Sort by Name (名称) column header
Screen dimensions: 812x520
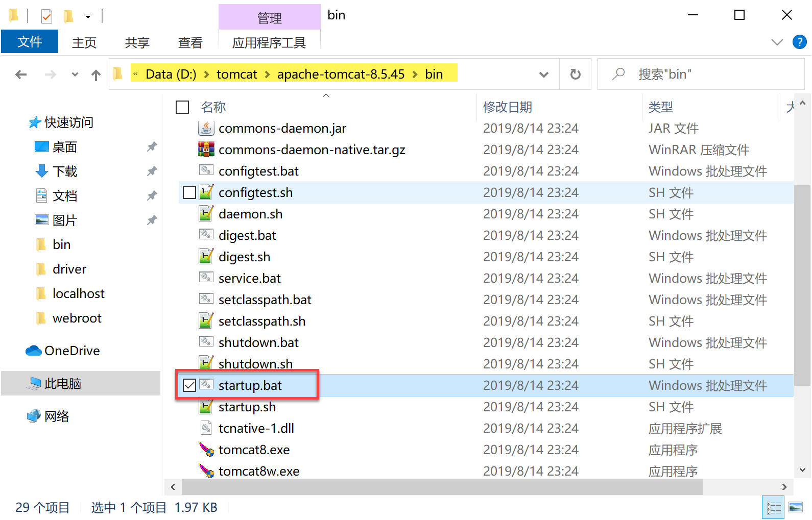coord(213,107)
